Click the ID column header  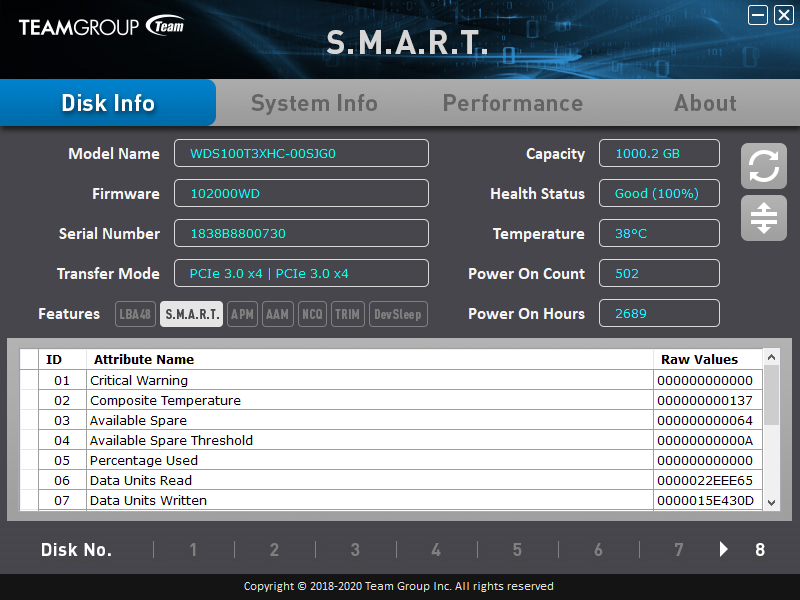pyautogui.click(x=62, y=359)
